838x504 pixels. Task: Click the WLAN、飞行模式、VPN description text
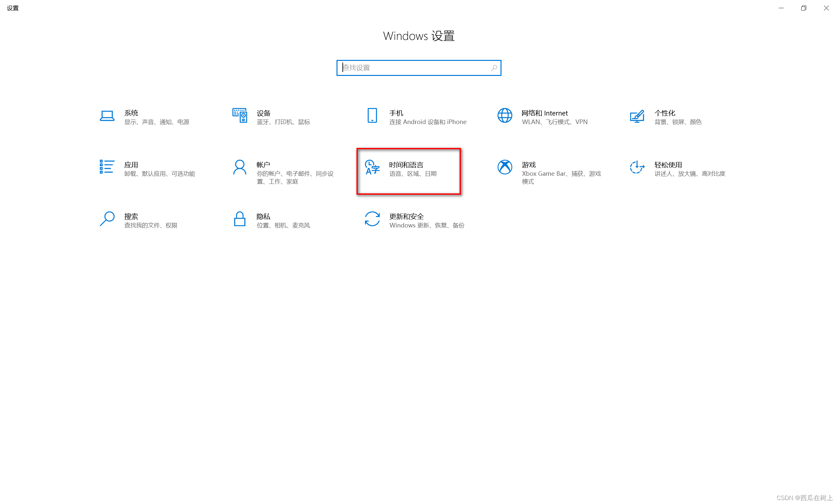(555, 122)
